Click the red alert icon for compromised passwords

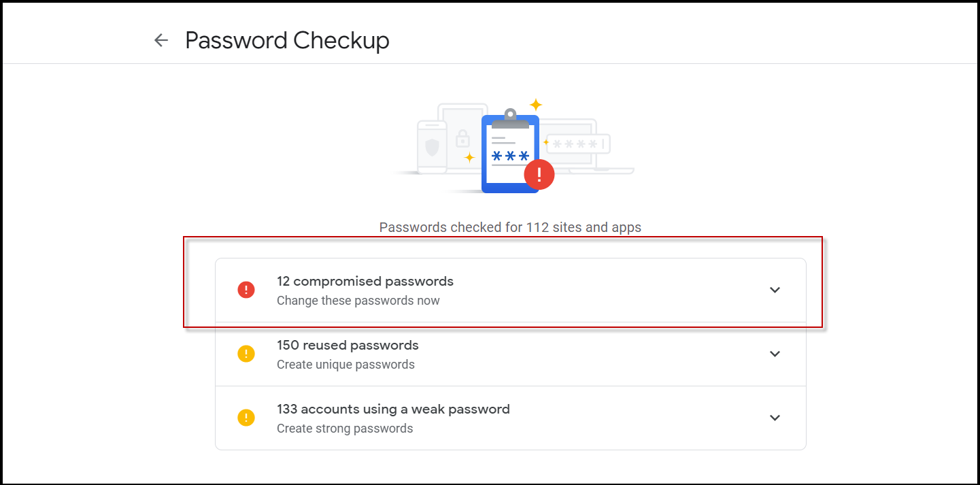tap(246, 290)
